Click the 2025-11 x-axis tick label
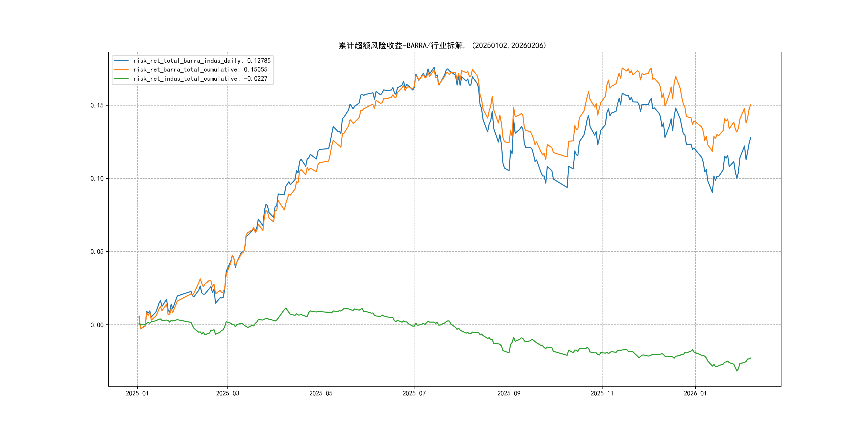The width and height of the screenshot is (868, 434). coord(602,394)
